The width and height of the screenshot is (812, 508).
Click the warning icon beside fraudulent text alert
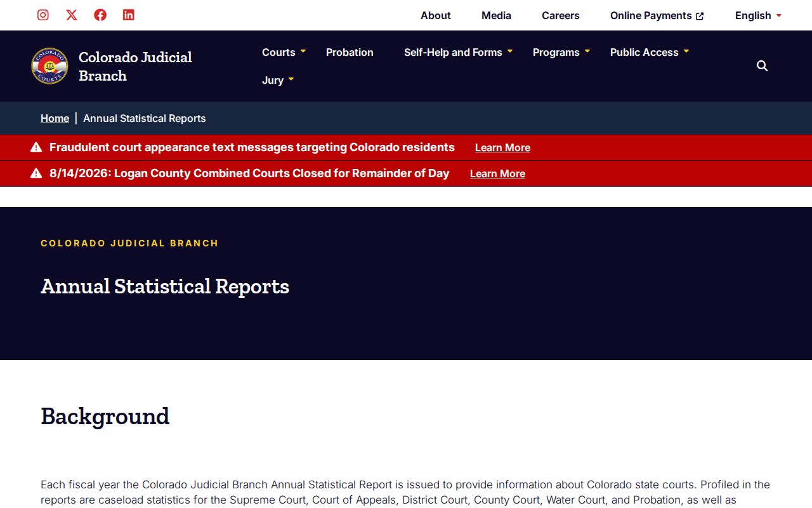click(36, 147)
